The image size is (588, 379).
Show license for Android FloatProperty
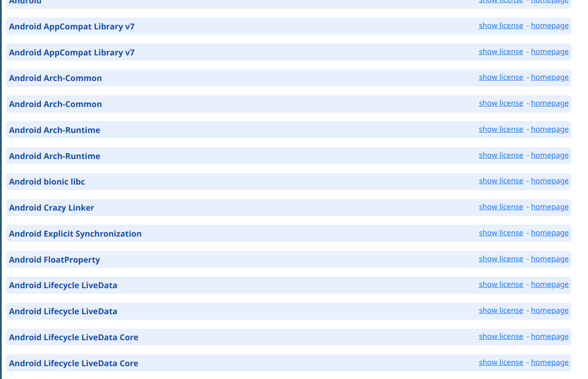(501, 259)
